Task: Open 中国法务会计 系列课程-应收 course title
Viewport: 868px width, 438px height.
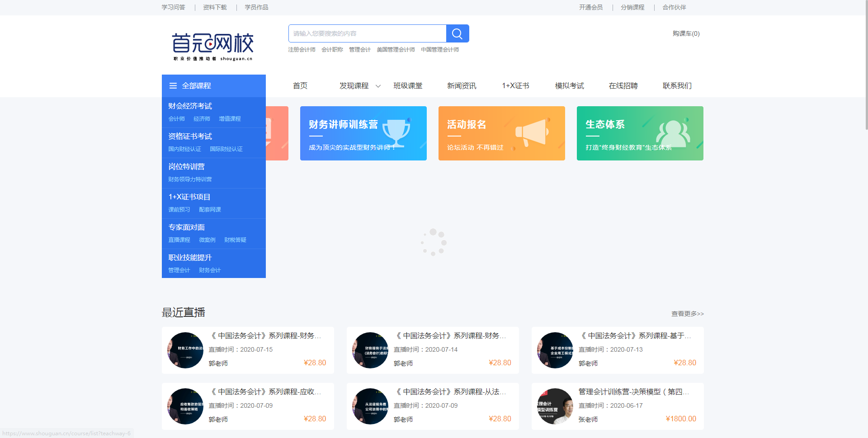Action: click(x=266, y=392)
